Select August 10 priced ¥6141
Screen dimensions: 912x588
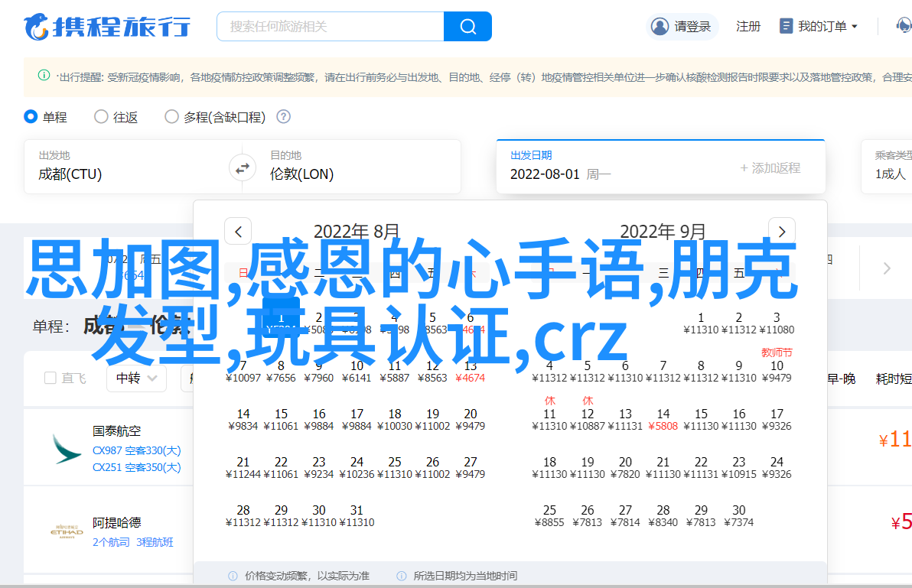coord(357,372)
